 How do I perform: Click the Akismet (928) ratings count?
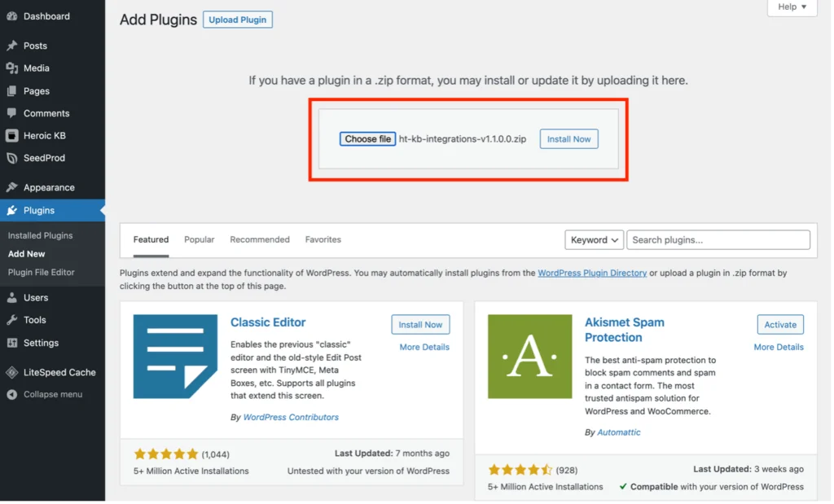click(x=567, y=471)
